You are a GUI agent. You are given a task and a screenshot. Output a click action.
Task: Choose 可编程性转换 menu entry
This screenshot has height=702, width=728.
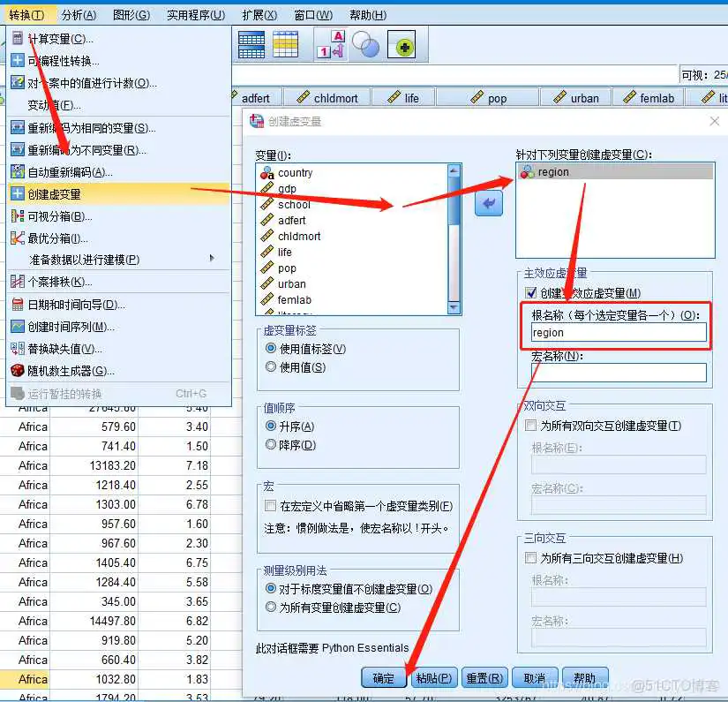[x=119, y=61]
